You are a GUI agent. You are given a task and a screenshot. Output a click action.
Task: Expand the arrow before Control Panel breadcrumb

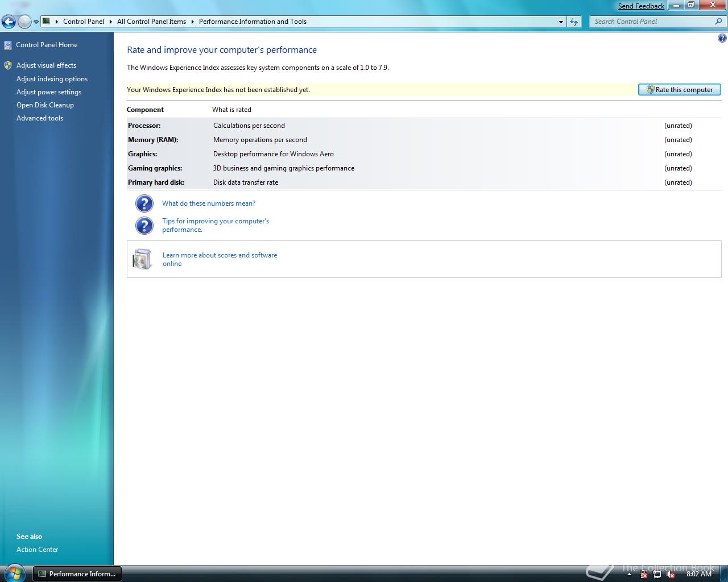[57, 22]
